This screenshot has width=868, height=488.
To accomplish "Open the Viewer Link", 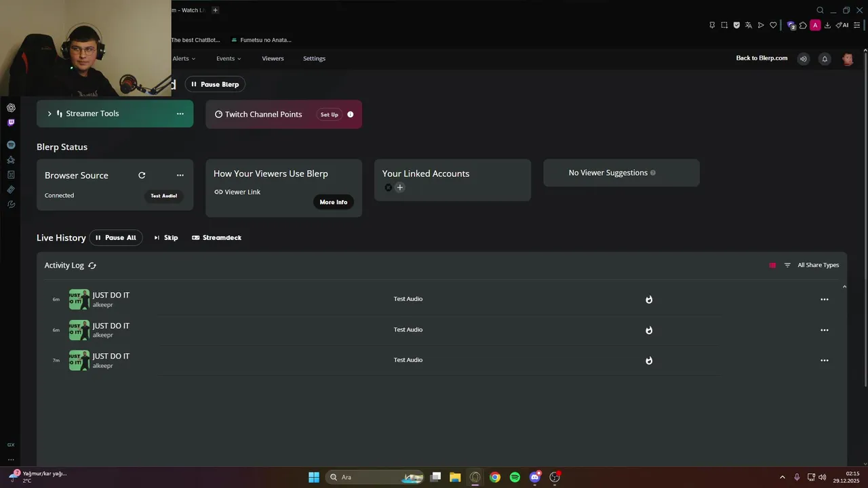I will [237, 192].
